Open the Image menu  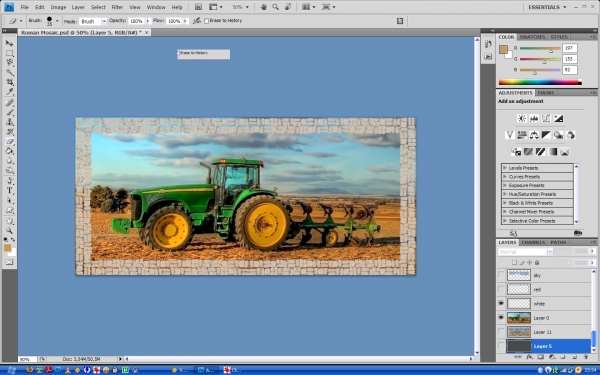58,7
